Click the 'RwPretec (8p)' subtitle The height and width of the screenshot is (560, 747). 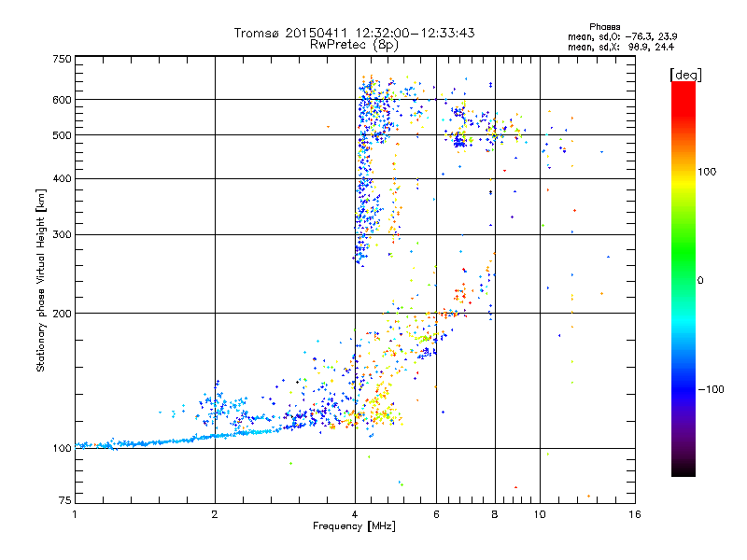pyautogui.click(x=354, y=45)
